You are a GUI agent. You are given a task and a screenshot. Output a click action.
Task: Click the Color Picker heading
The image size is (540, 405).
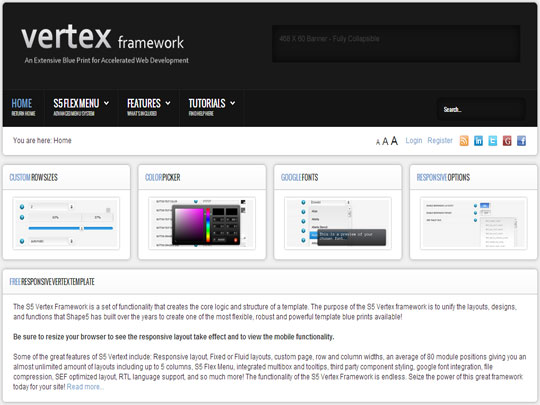(163, 177)
